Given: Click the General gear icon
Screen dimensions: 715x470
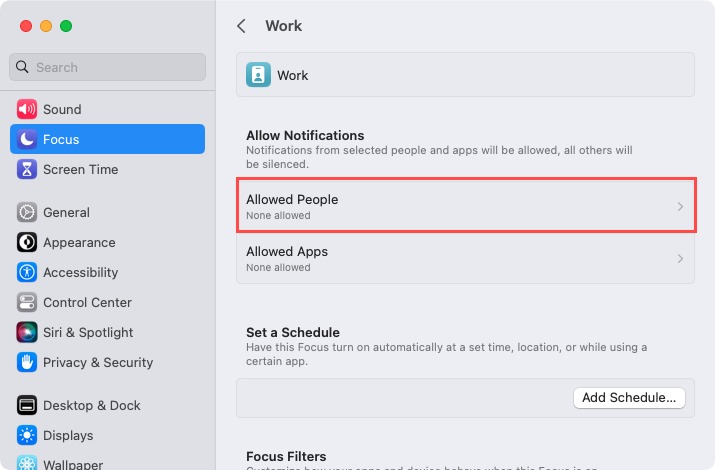Looking at the screenshot, I should 27,212.
